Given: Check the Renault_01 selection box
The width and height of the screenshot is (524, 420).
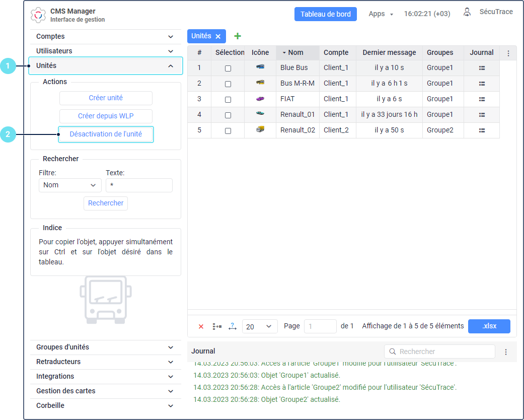Looking at the screenshot, I should click(228, 115).
